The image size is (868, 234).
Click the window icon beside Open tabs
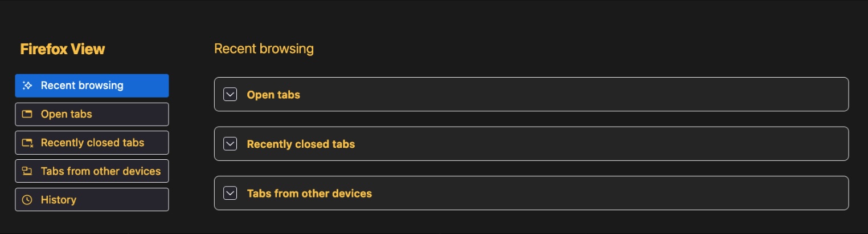coord(27,114)
